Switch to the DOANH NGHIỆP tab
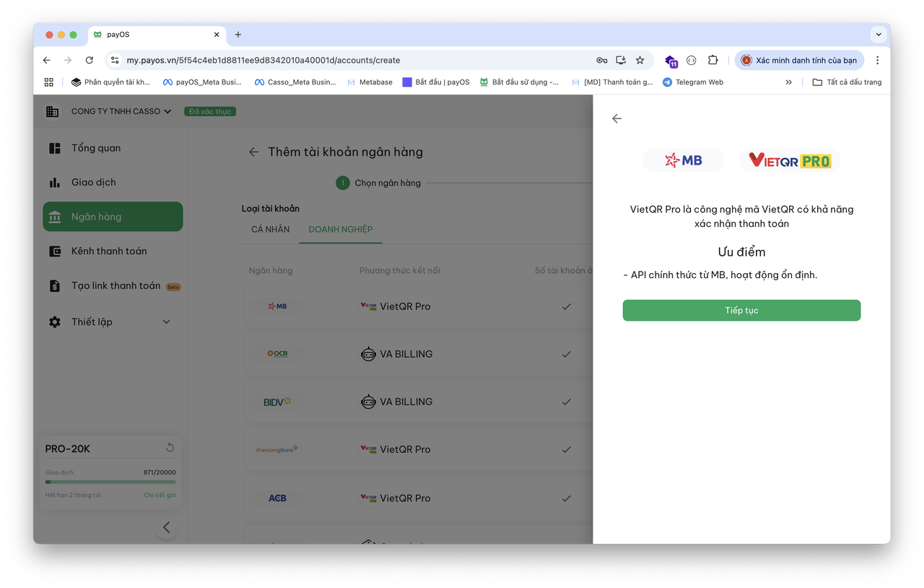The image size is (924, 588). (341, 229)
